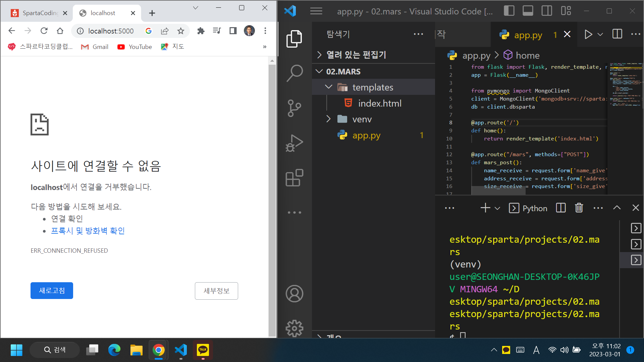Image resolution: width=644 pixels, height=362 pixels.
Task: Open the Windows Start menu
Action: pos(16,350)
